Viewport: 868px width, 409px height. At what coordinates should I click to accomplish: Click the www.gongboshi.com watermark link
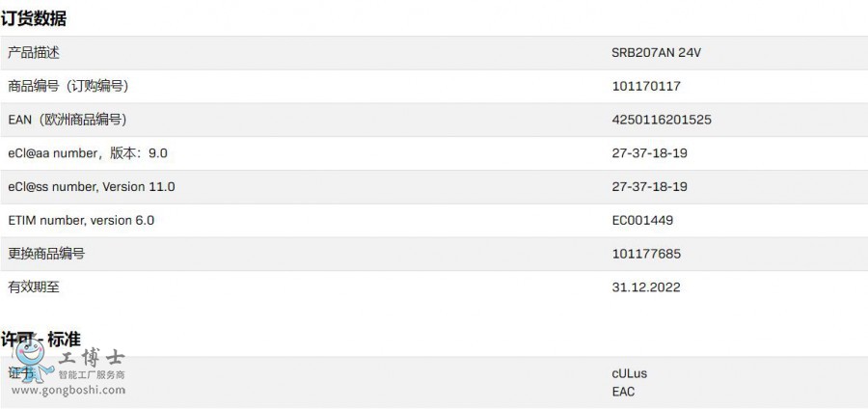point(68,391)
